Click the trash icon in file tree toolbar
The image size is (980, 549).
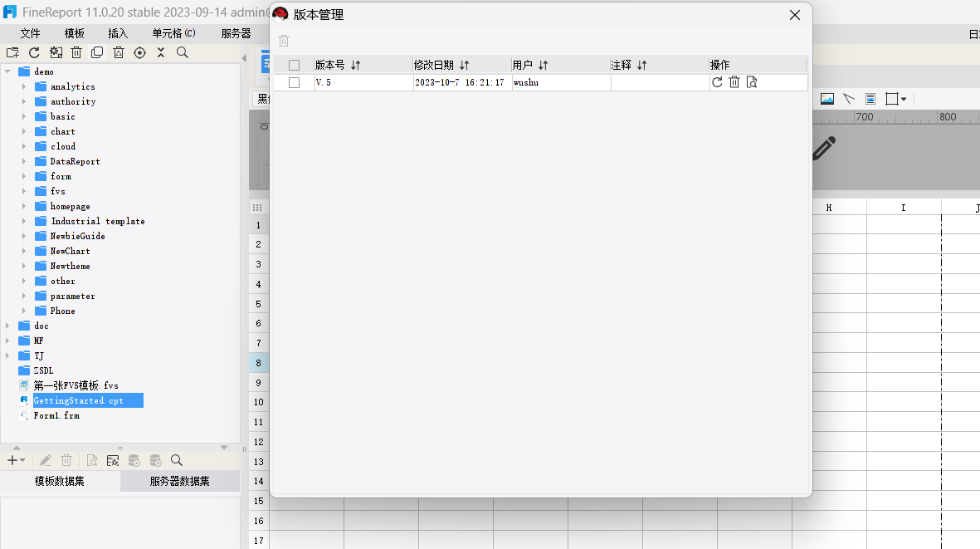point(76,52)
